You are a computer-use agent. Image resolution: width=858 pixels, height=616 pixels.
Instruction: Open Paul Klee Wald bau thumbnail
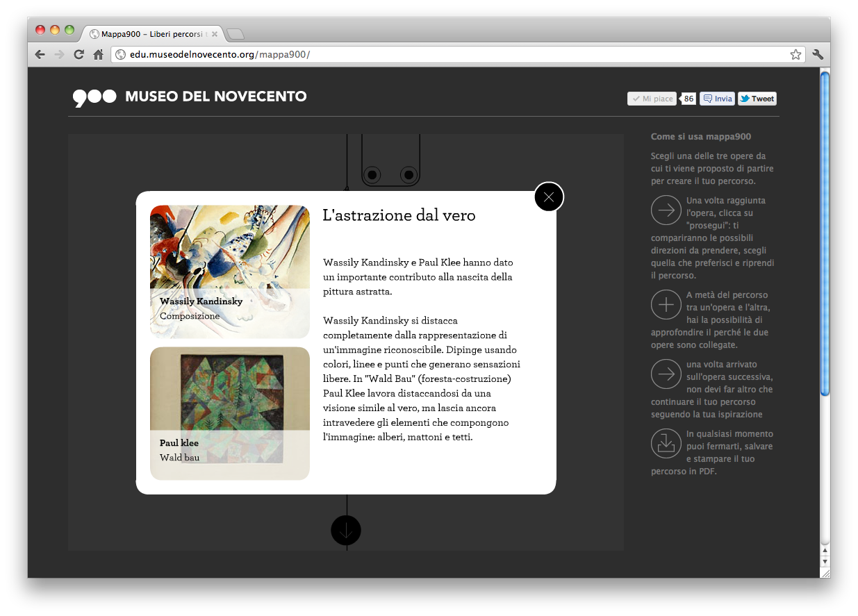pyautogui.click(x=230, y=413)
